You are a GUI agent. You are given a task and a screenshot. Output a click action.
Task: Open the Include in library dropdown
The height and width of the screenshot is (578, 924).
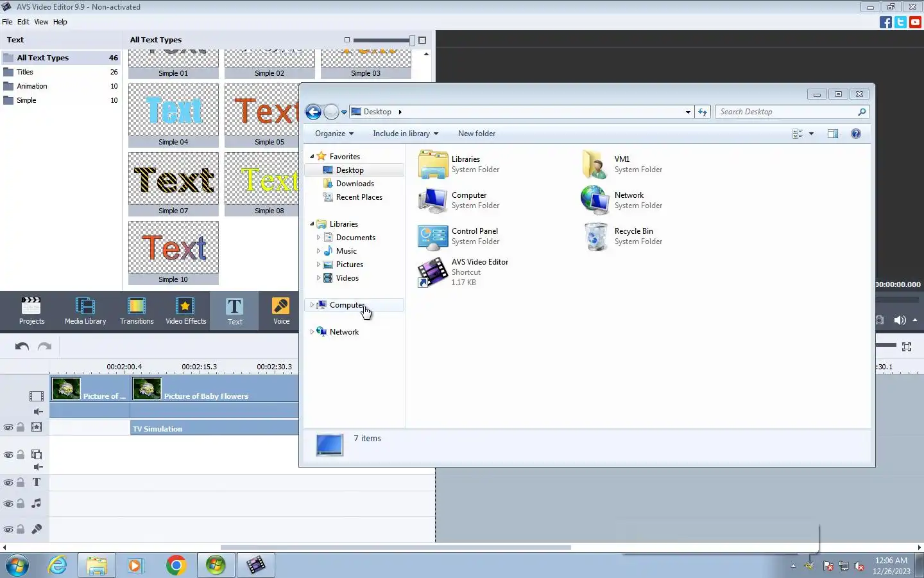(x=406, y=134)
